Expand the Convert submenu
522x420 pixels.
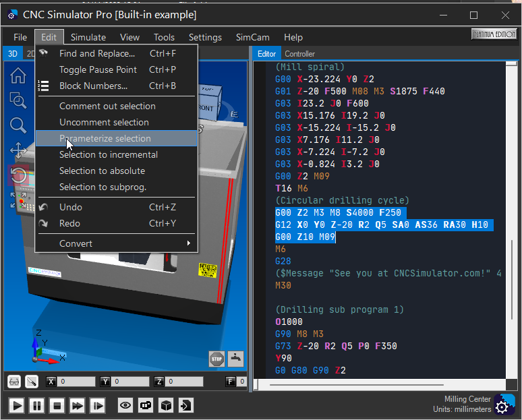[x=116, y=243]
